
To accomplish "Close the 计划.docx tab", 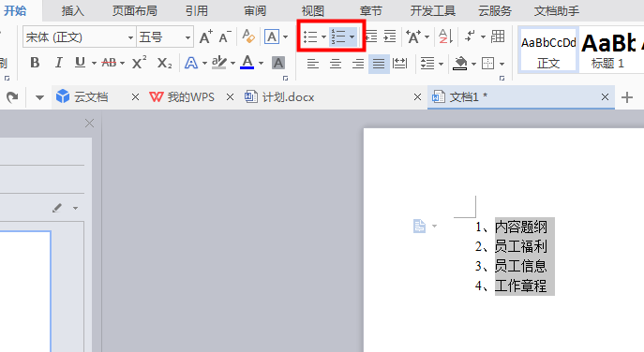I will [x=417, y=97].
